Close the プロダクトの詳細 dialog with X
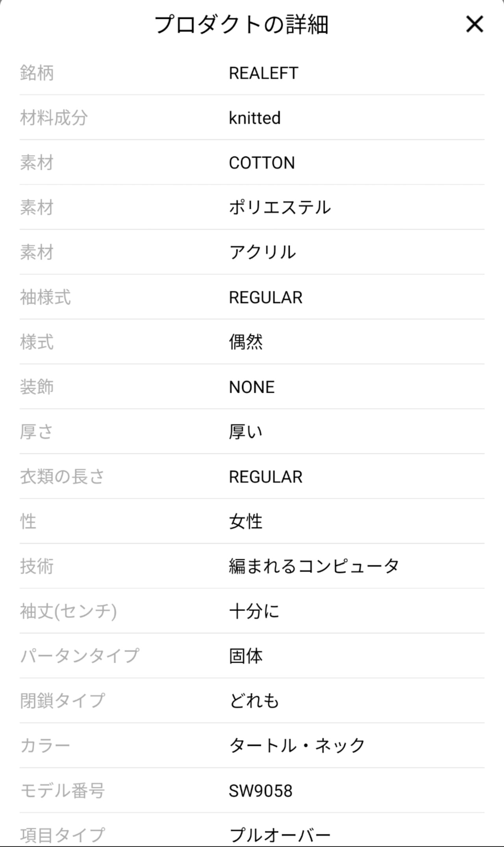 coord(474,24)
